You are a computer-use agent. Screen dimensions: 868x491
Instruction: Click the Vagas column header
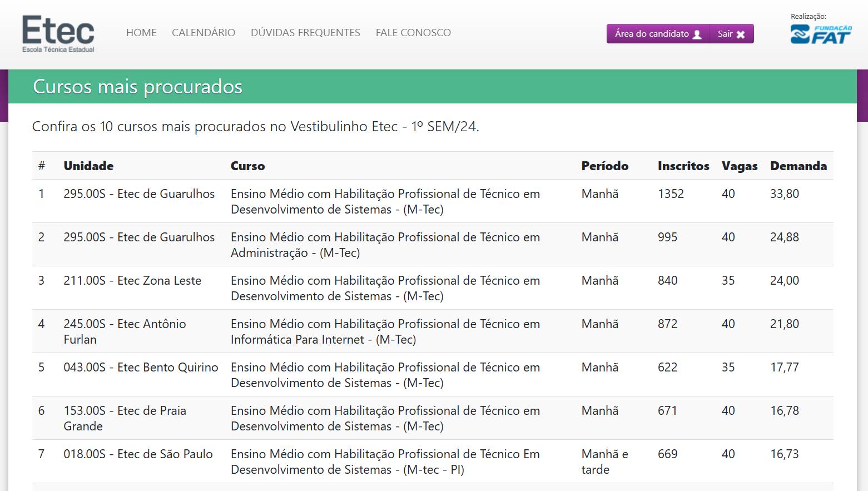(740, 166)
